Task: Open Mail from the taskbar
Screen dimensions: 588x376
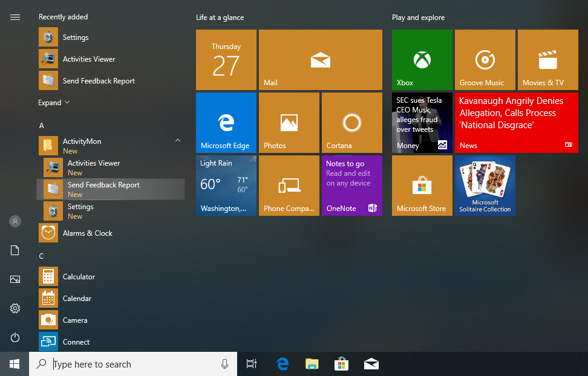Action: point(371,364)
